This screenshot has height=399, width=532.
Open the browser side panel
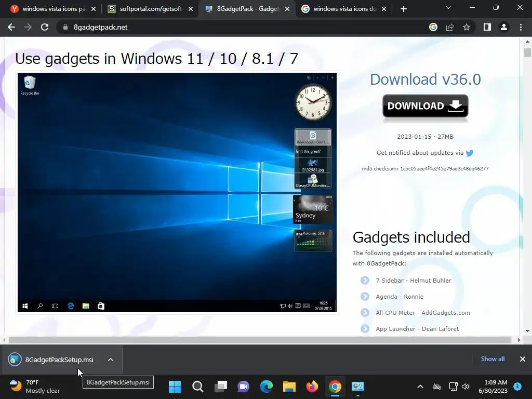coord(487,27)
